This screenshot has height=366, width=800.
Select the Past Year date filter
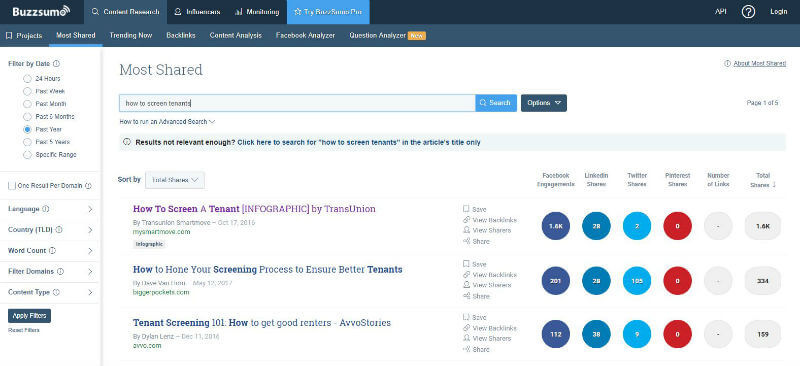28,129
